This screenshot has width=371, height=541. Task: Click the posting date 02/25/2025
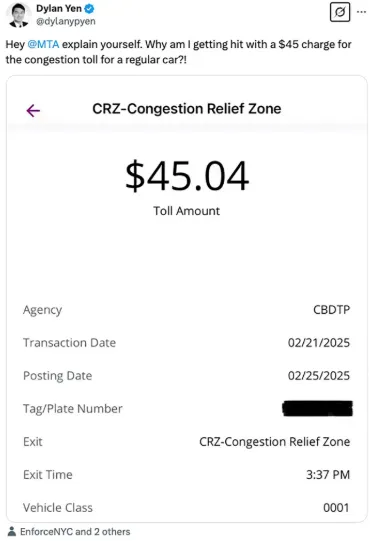click(x=319, y=375)
